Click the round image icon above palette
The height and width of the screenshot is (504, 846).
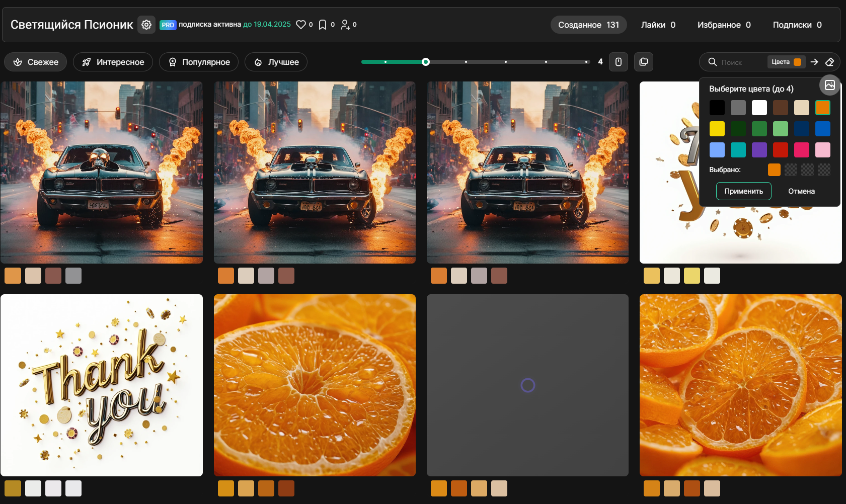click(x=830, y=85)
